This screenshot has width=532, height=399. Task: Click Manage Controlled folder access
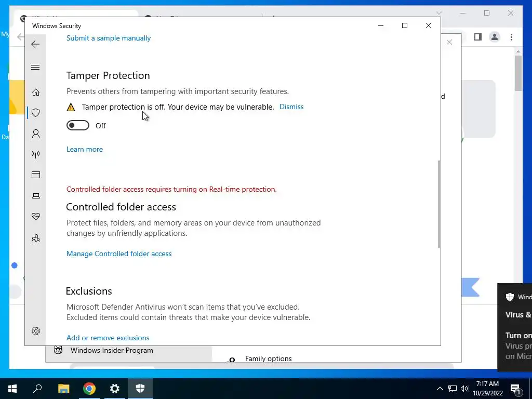click(x=119, y=254)
